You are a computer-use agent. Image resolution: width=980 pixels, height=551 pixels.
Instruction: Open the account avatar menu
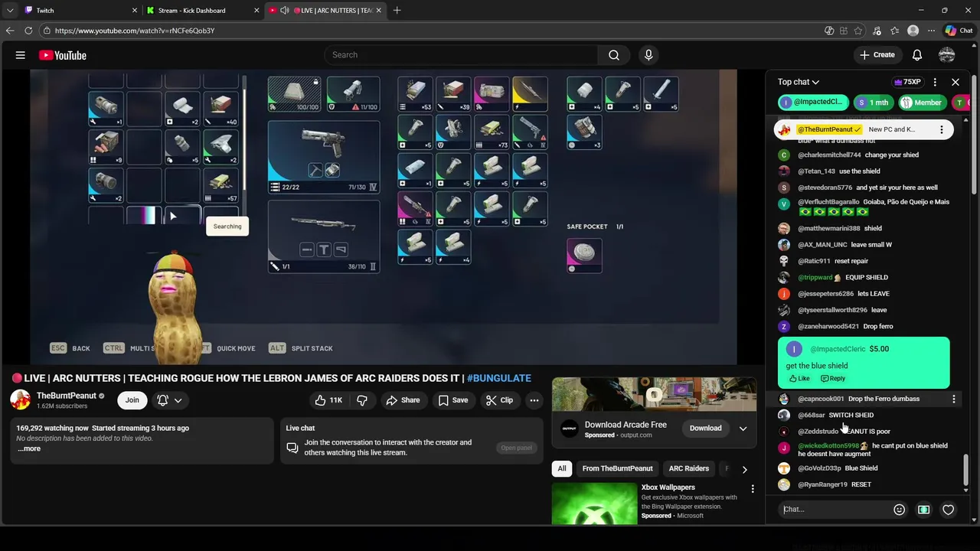click(947, 55)
